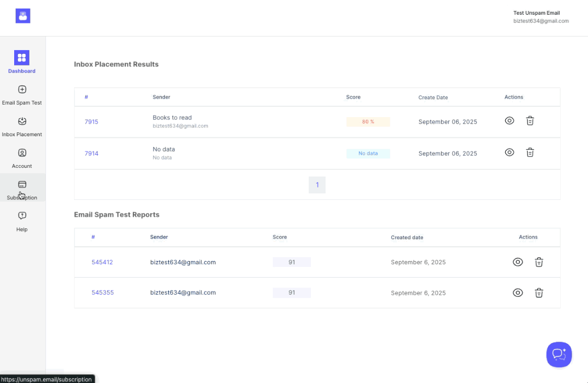Click Test Unspam Email account name

[537, 13]
